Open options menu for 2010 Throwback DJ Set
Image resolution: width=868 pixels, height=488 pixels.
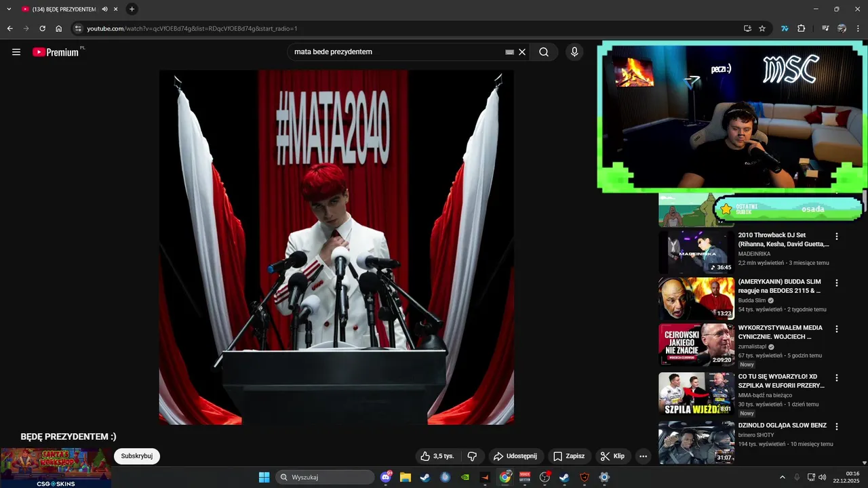[837, 237]
